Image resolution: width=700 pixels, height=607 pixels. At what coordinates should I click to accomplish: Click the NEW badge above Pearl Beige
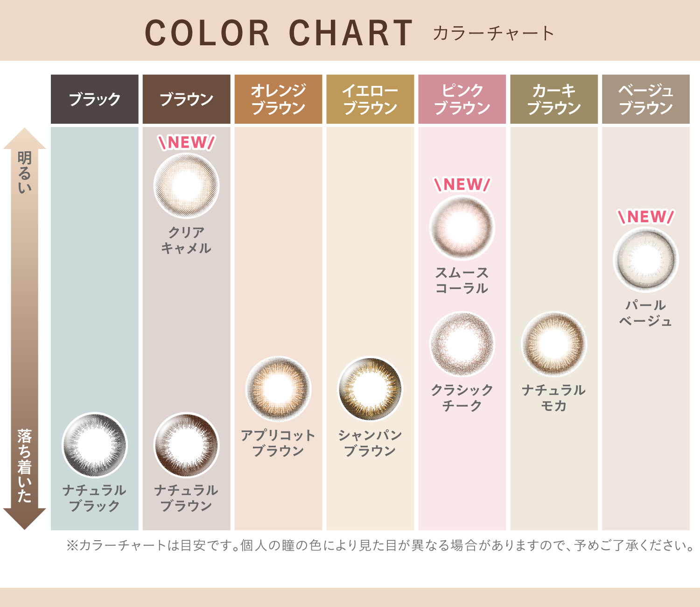tap(646, 217)
